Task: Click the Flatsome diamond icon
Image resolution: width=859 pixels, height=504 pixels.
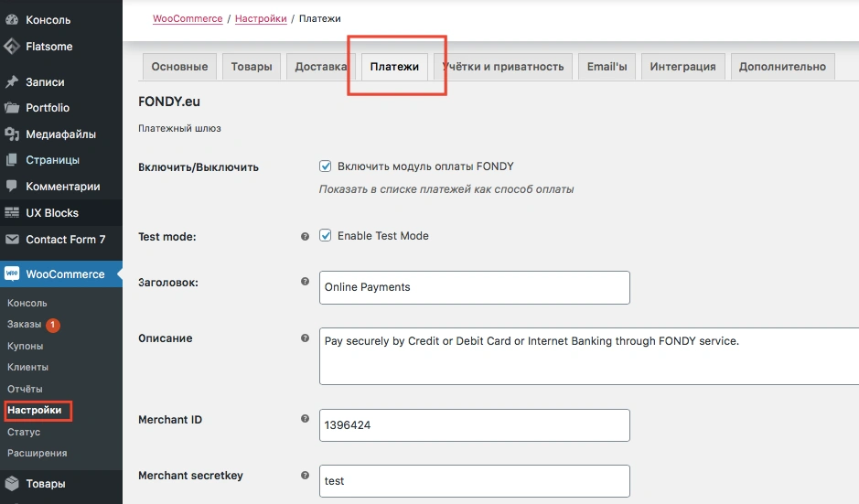Action: (x=12, y=47)
